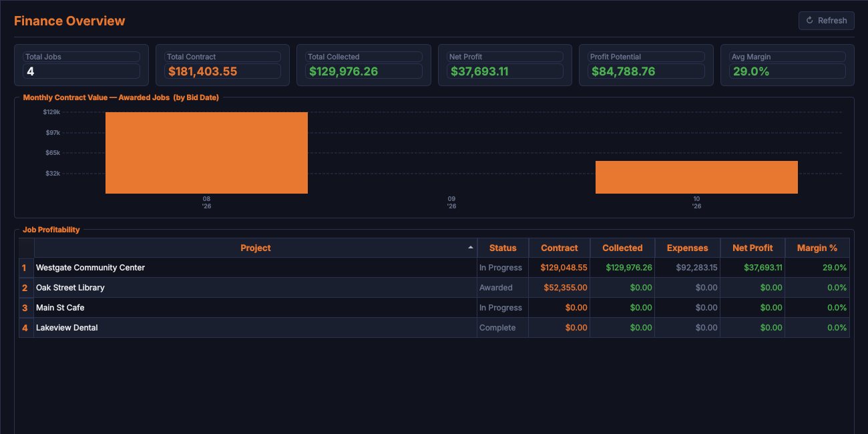Click the Net Profit column header
Image resolution: width=868 pixels, height=434 pixels.
click(752, 248)
